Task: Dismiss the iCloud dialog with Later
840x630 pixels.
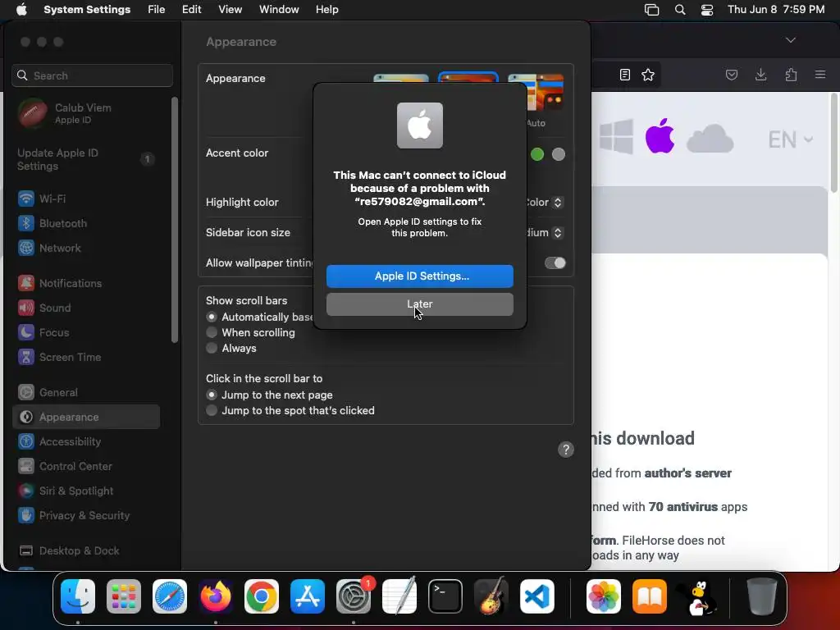Action: click(419, 304)
